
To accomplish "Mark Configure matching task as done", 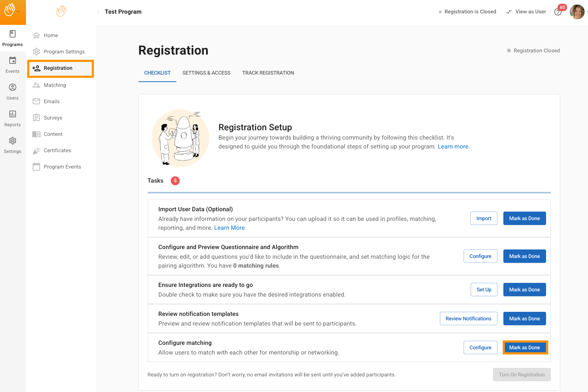I will point(525,347).
